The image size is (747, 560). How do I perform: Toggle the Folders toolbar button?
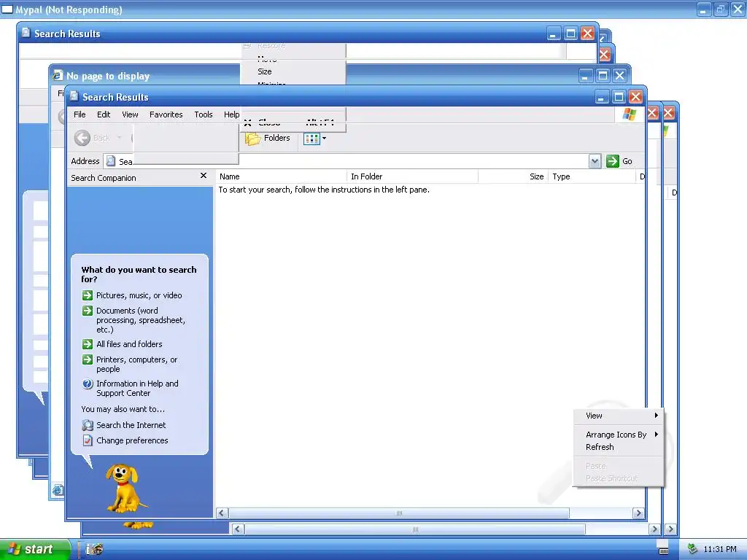(x=268, y=138)
